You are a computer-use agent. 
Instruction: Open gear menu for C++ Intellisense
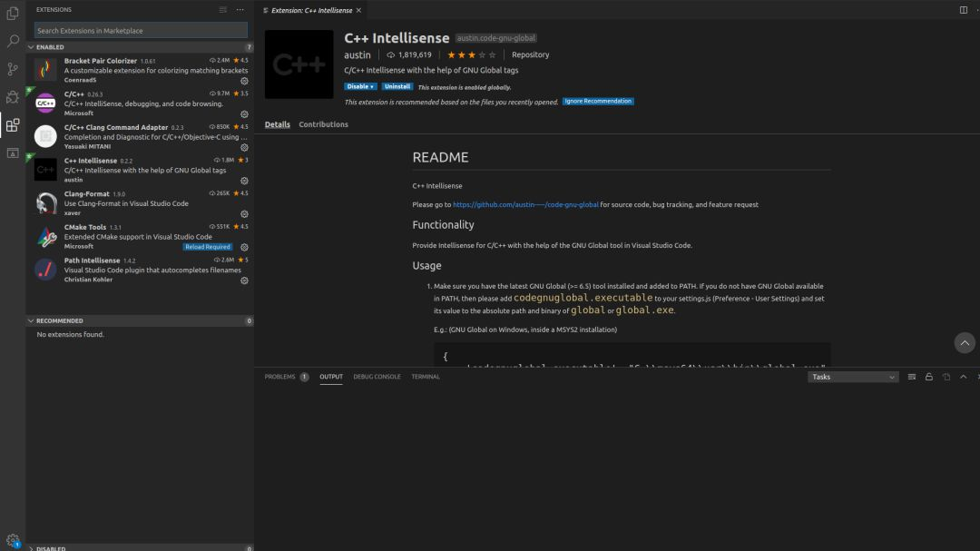point(244,181)
